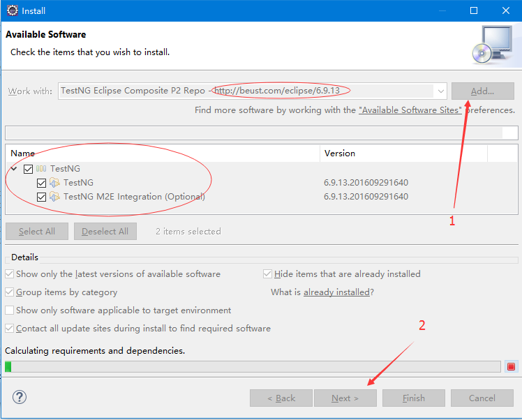
Task: Toggle Group items by category checkbox
Action: (x=10, y=292)
